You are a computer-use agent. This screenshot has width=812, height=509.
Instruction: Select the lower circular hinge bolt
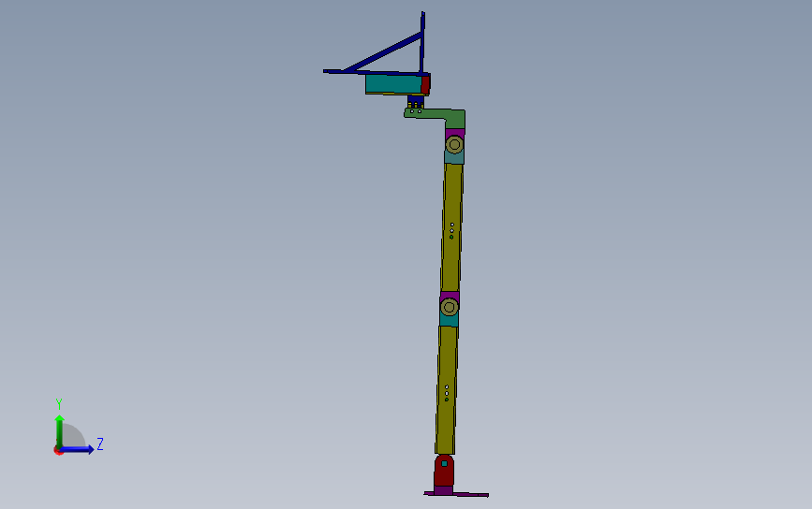(450, 307)
